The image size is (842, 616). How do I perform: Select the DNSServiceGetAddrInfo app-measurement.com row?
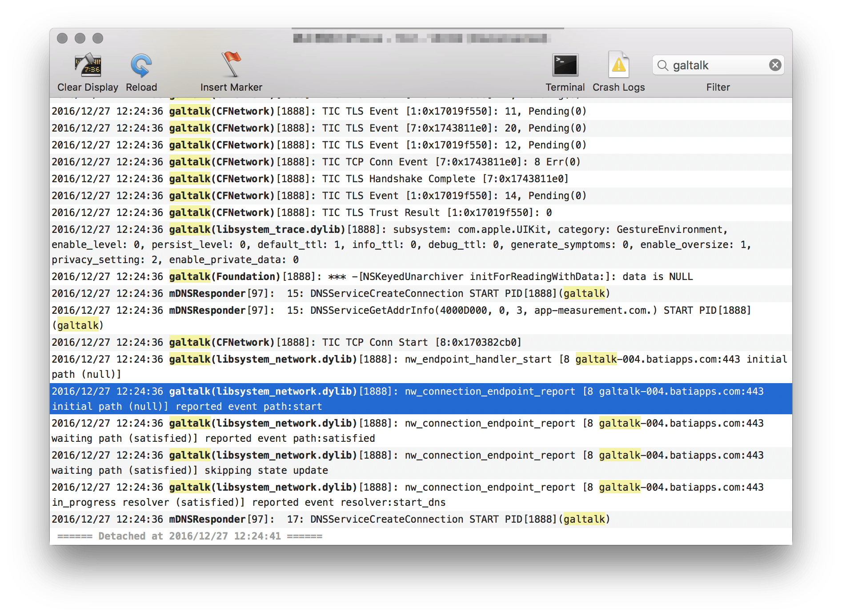coord(421,318)
